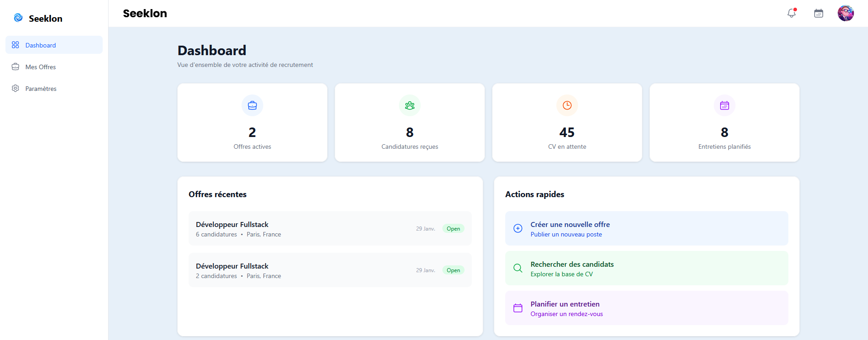Viewport: 868px width, 340px height.
Task: Click Créer une nouvelle offre
Action: pos(570,225)
